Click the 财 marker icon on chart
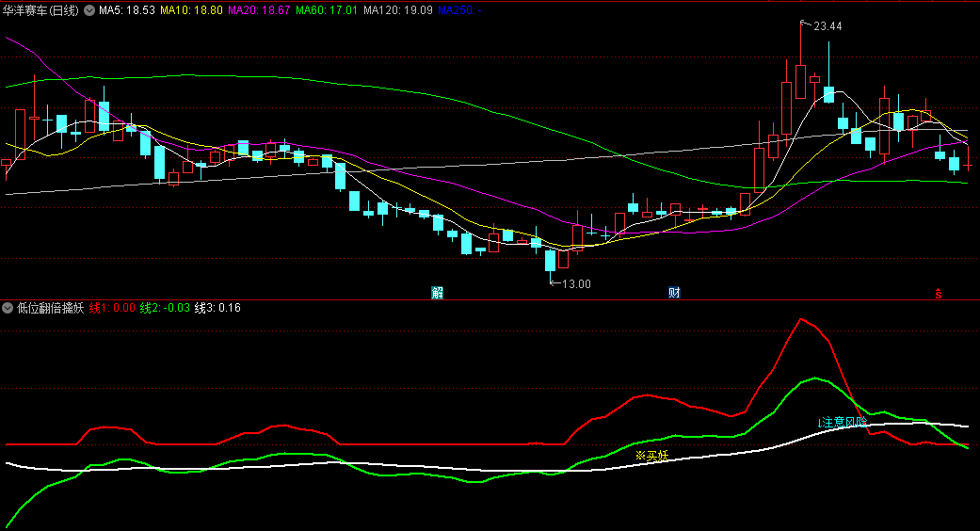This screenshot has height=531, width=980. tap(674, 293)
